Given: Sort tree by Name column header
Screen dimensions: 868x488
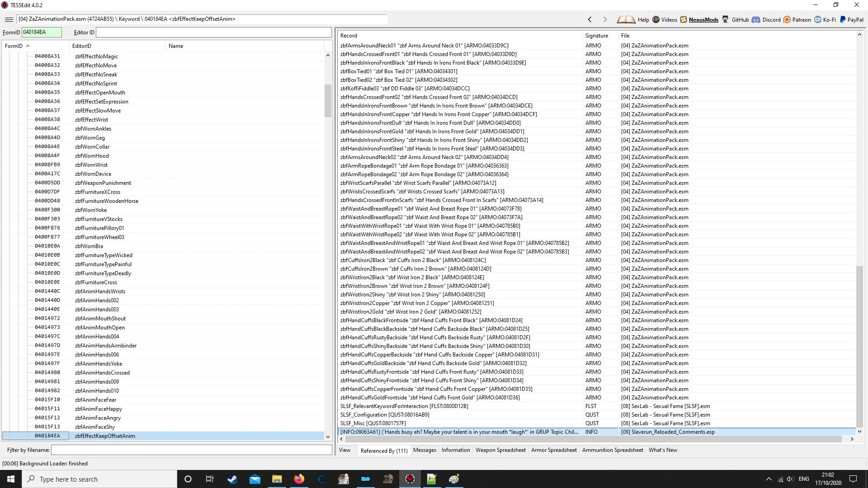Looking at the screenshot, I should coord(245,46).
